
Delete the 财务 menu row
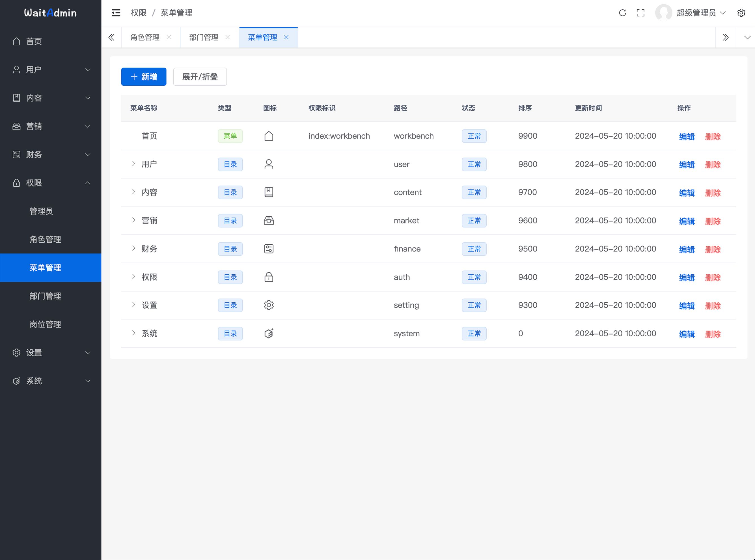click(713, 249)
